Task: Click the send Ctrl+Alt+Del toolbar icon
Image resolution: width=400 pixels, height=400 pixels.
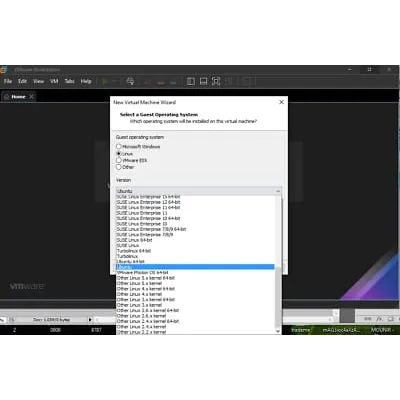Action: click(130, 81)
